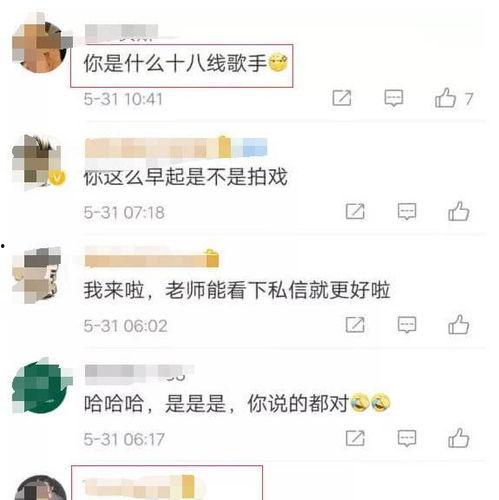
Task: Like the 十八线歌手 comment
Action: [445, 98]
